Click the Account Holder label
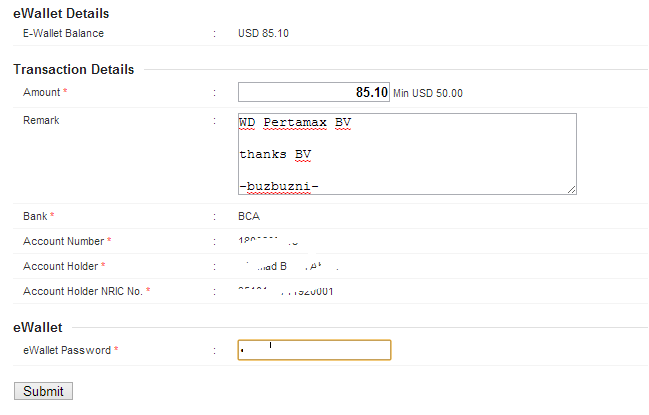This screenshot has width=649, height=415. pyautogui.click(x=64, y=266)
